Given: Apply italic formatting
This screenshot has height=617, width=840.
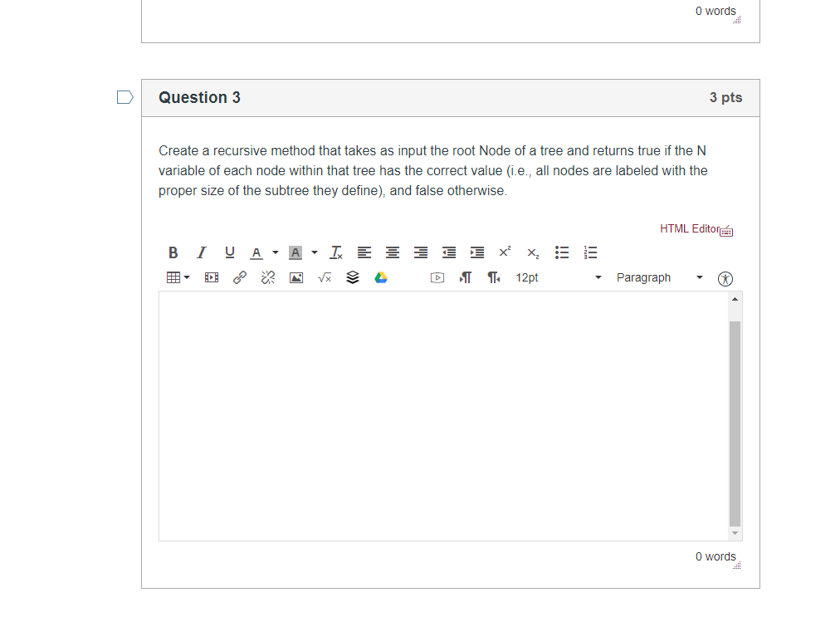Looking at the screenshot, I should (x=201, y=252).
